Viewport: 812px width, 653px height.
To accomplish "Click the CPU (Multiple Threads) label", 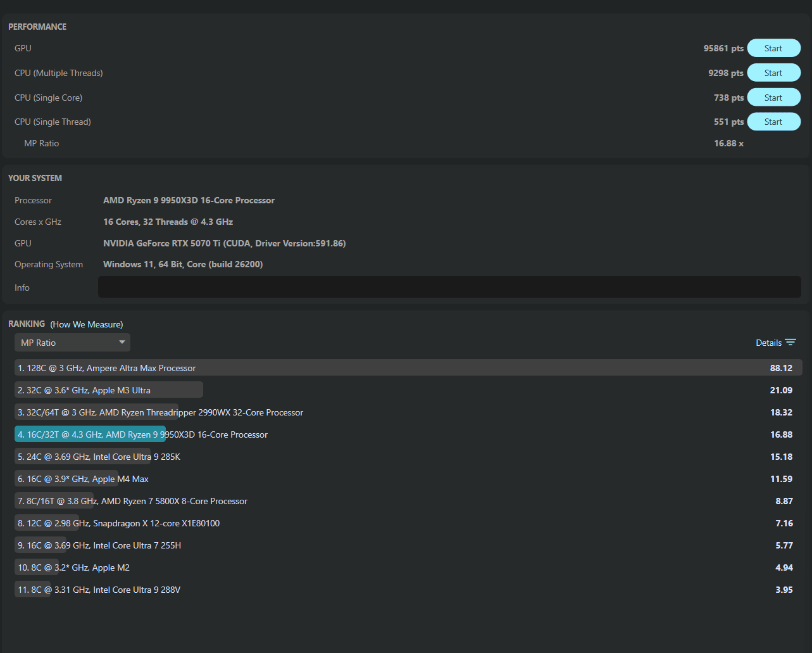I will click(58, 73).
